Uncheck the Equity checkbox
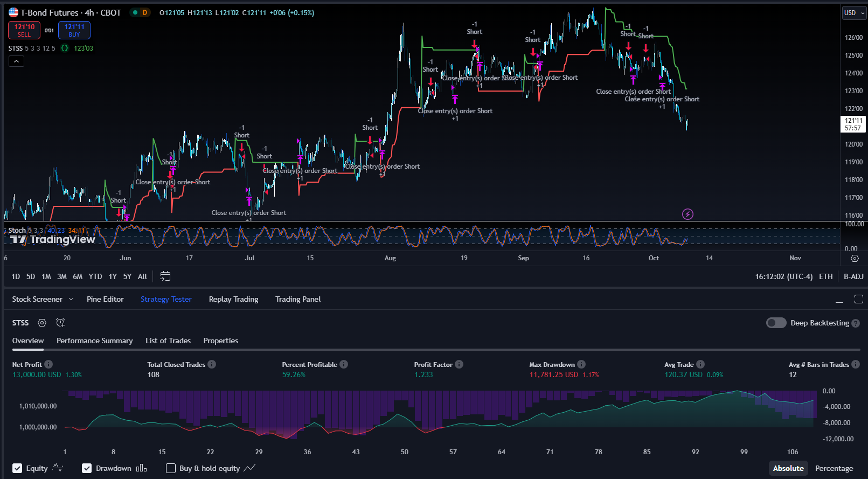The width and height of the screenshot is (868, 479). click(17, 468)
